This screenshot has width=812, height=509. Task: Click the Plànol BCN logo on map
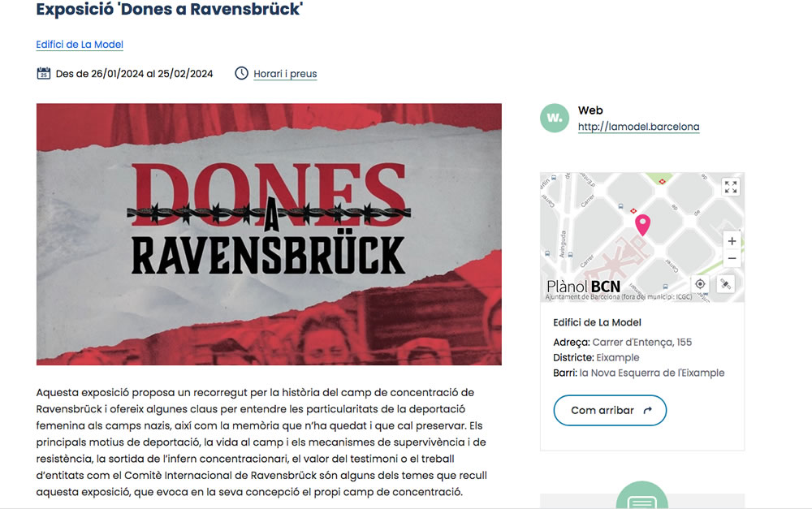(584, 287)
